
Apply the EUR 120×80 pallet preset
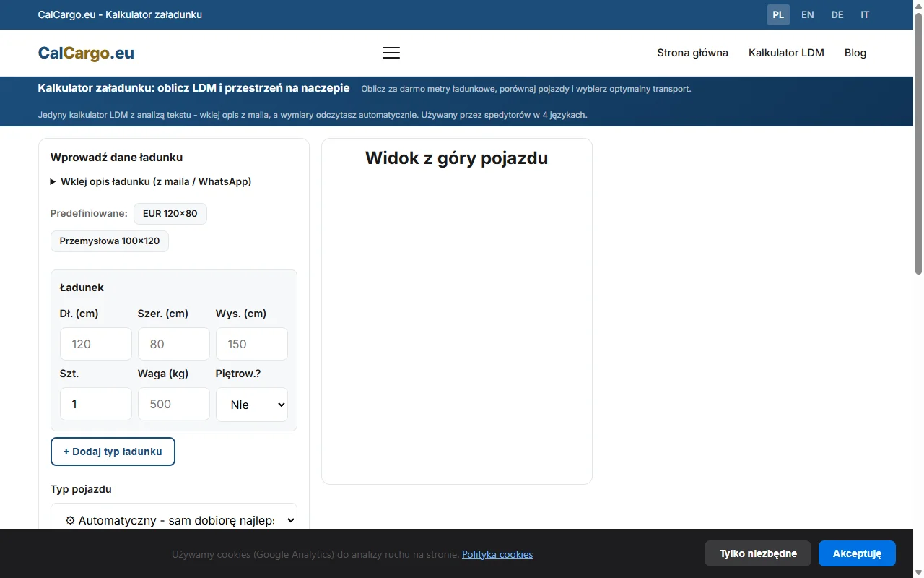(x=170, y=213)
